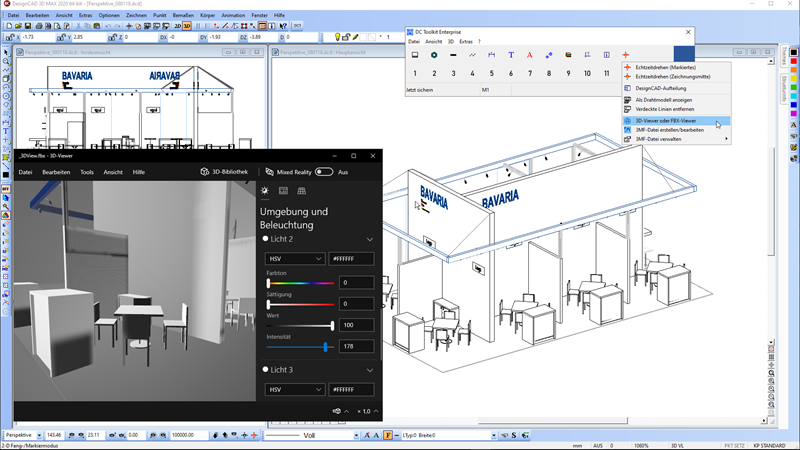Click monitor icon above number 1 in Toolkit

415,55
